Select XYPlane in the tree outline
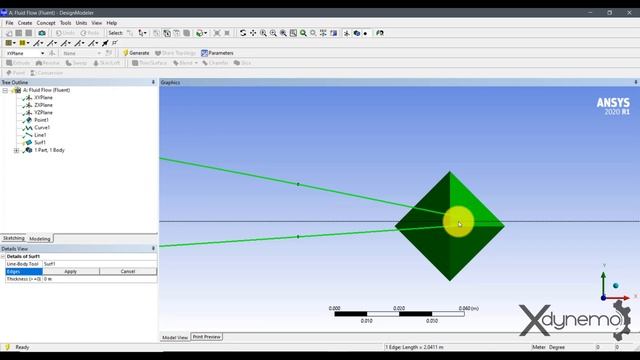Image resolution: width=640 pixels, height=360 pixels. 43,98
